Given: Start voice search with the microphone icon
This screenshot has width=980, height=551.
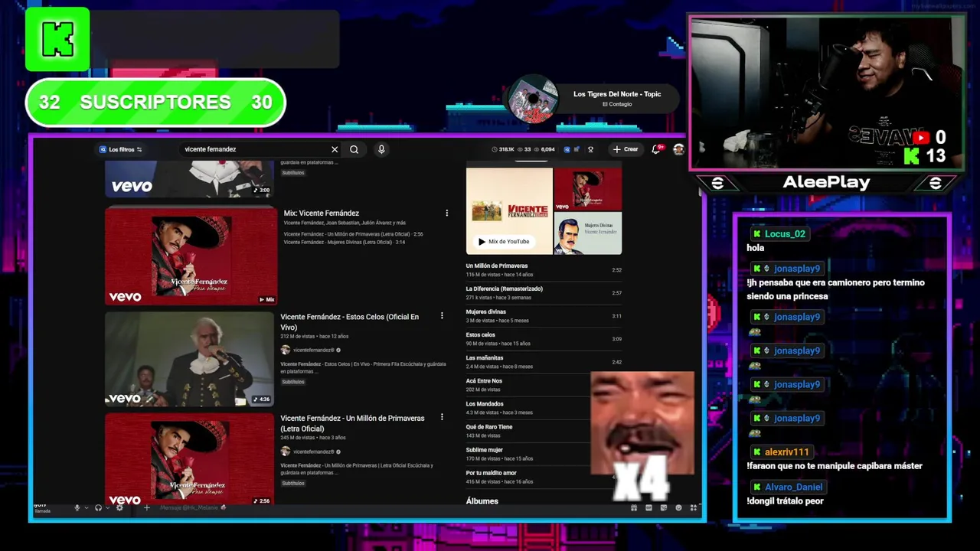Looking at the screenshot, I should point(381,149).
